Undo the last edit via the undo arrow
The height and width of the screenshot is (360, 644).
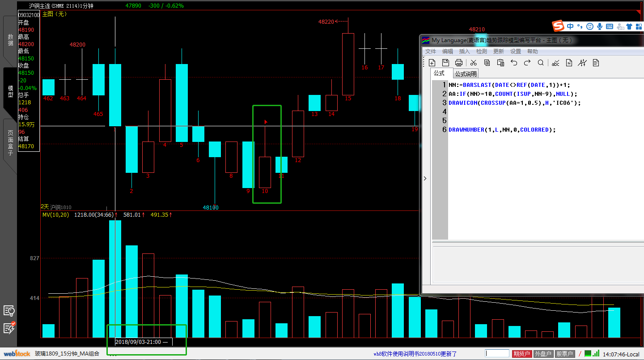[514, 63]
